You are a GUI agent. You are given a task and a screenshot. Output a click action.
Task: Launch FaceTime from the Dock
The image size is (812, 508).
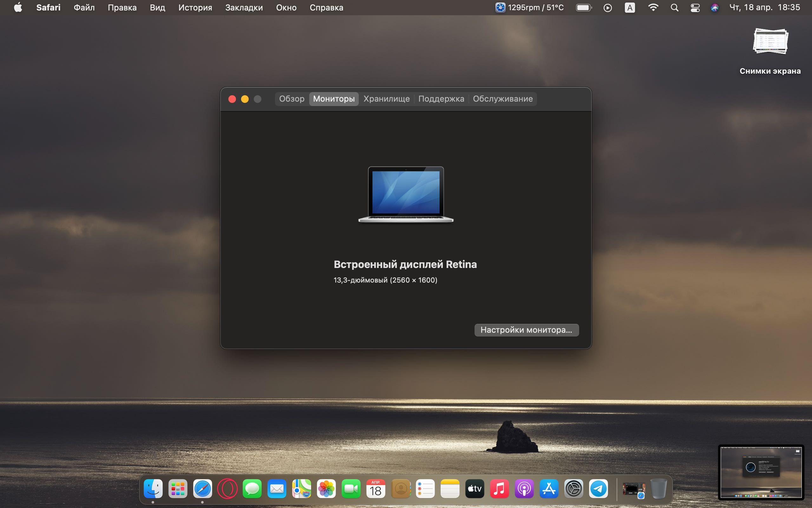(x=351, y=489)
